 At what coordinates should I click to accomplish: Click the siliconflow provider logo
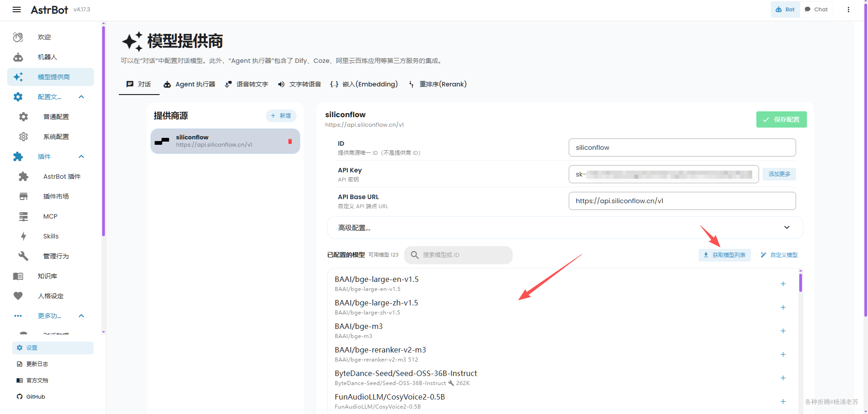point(162,141)
